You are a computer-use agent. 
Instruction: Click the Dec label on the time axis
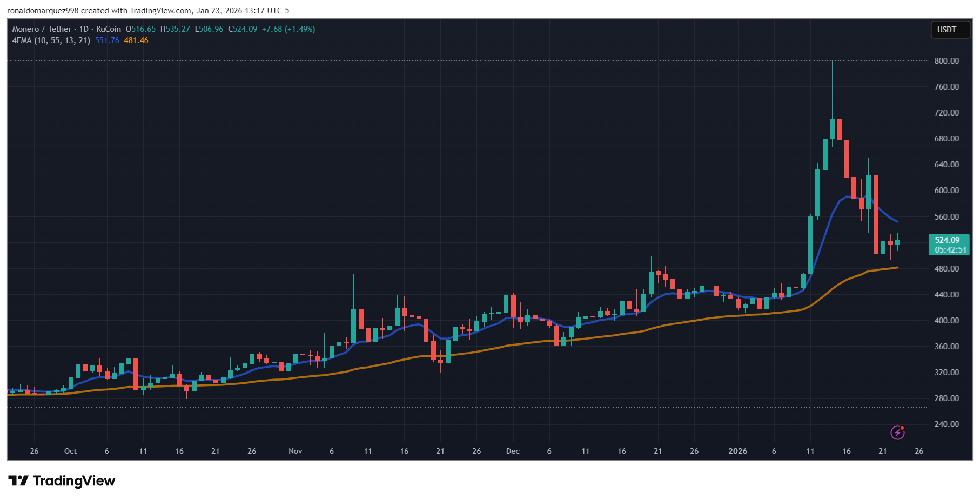point(513,451)
